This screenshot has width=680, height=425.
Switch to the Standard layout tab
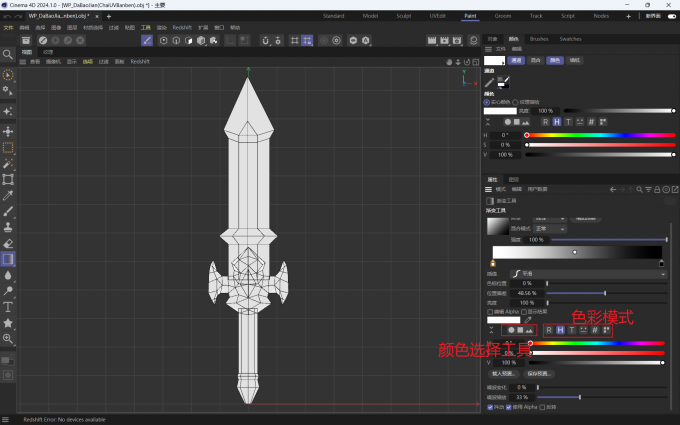pyautogui.click(x=333, y=16)
